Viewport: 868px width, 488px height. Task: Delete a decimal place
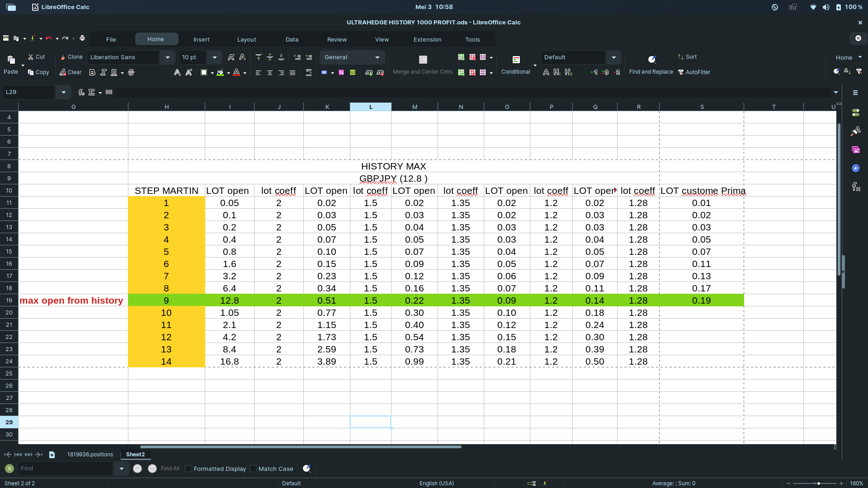coord(380,72)
